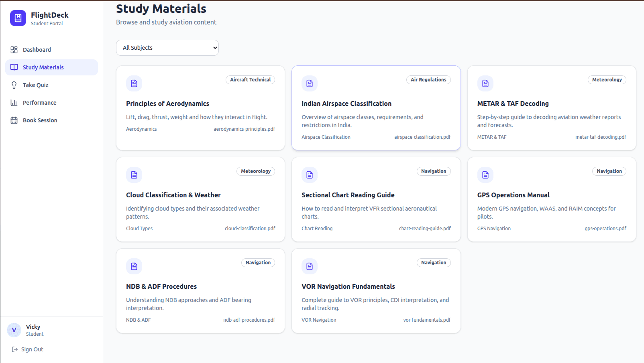Open Book Session from sidebar
644x363 pixels.
[x=51, y=120]
